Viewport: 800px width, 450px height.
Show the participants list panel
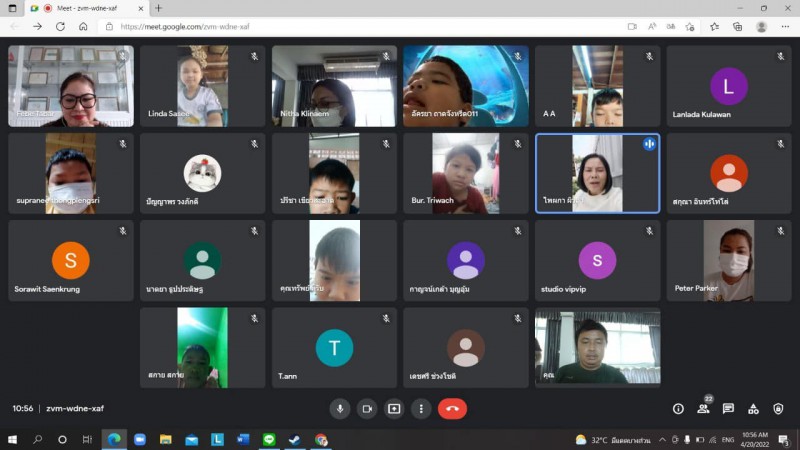703,409
